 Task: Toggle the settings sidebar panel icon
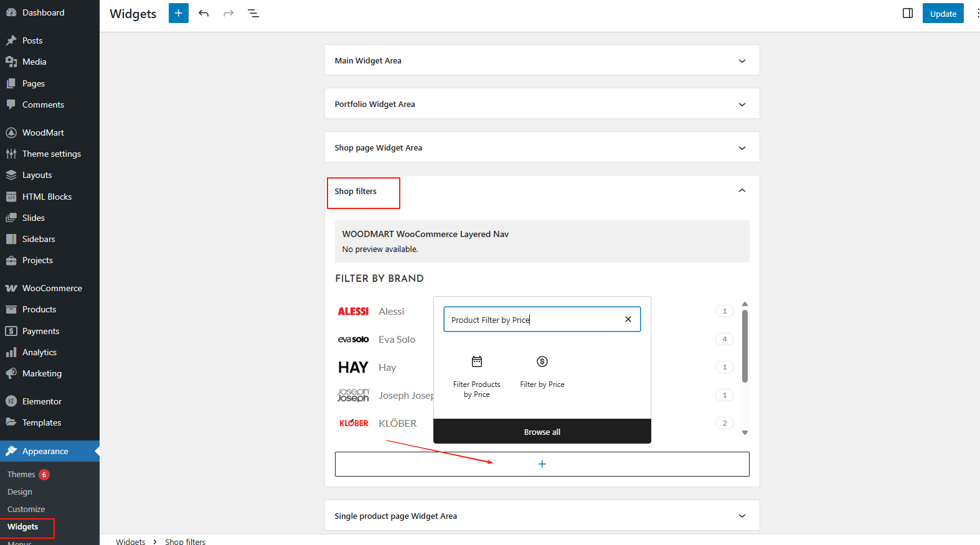pyautogui.click(x=908, y=13)
